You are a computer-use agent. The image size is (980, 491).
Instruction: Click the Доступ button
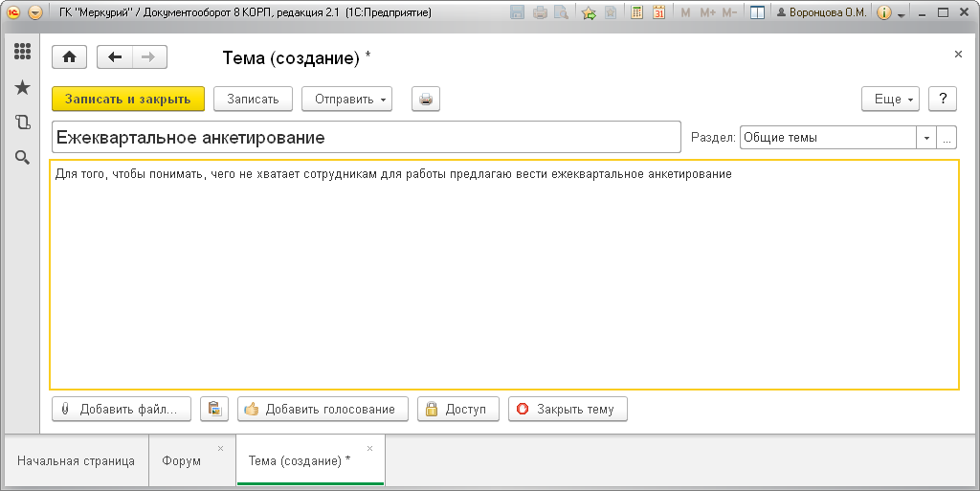(x=458, y=410)
